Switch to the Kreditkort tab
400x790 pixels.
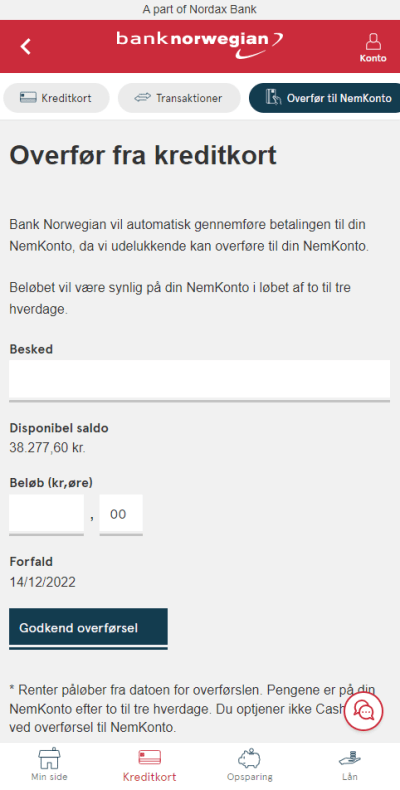pos(56,98)
